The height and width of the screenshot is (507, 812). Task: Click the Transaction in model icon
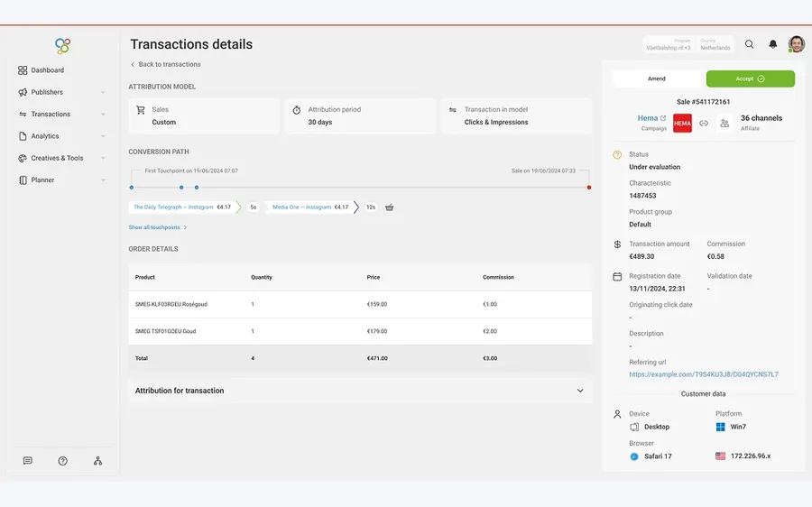(x=453, y=110)
